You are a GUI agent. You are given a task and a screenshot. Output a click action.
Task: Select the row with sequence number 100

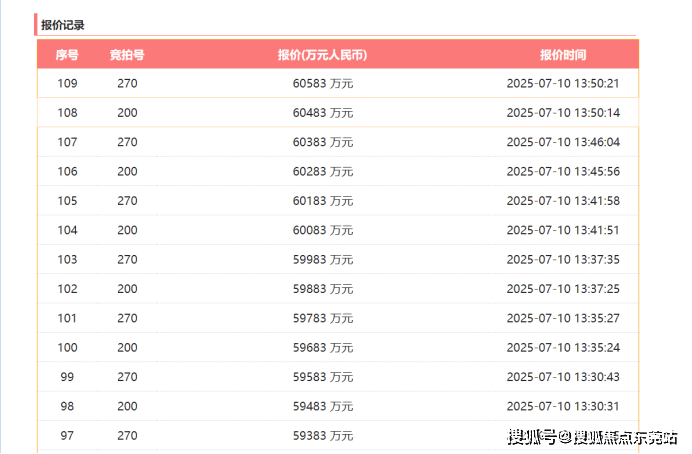[x=67, y=348]
